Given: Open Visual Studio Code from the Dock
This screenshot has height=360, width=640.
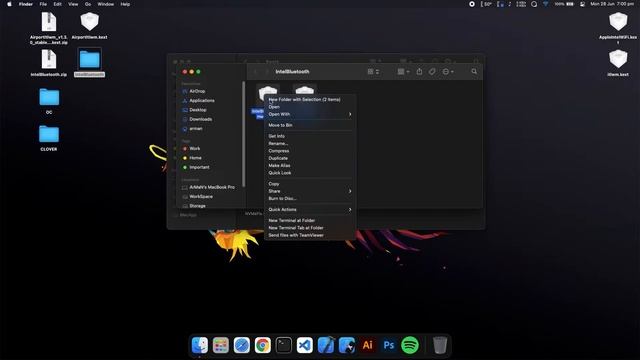Looking at the screenshot, I should click(304, 345).
